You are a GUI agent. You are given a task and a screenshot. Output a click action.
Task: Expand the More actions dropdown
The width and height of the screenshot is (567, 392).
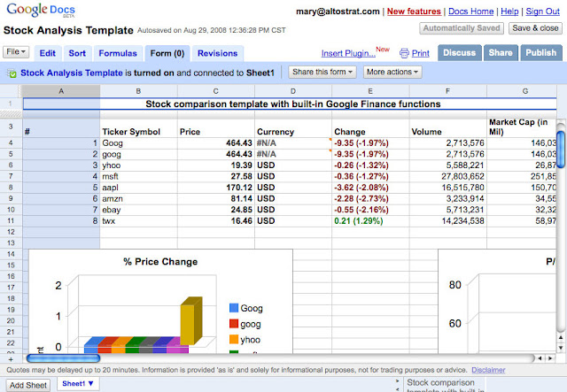coord(392,72)
